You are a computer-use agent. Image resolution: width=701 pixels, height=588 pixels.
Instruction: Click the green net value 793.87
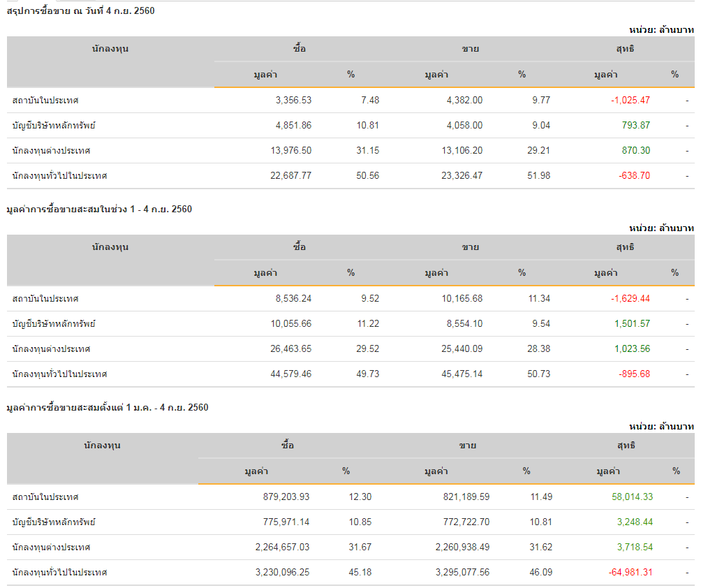click(635, 125)
